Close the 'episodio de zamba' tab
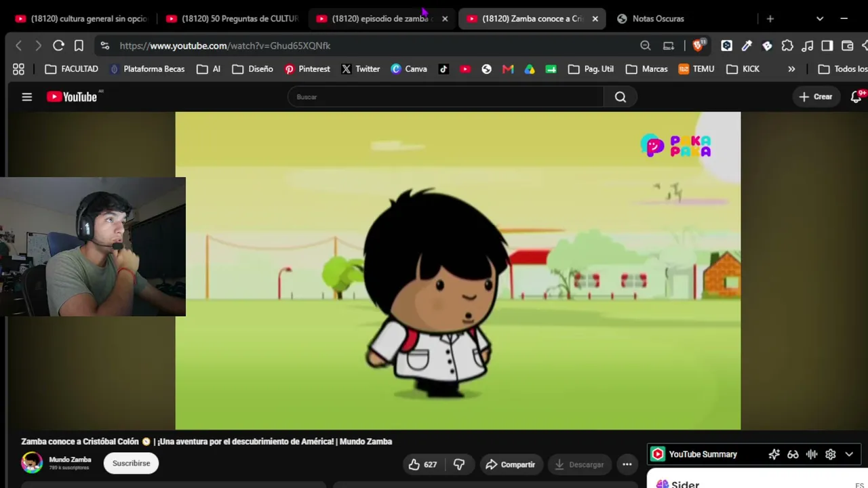Viewport: 868px width, 488px height. tap(445, 19)
